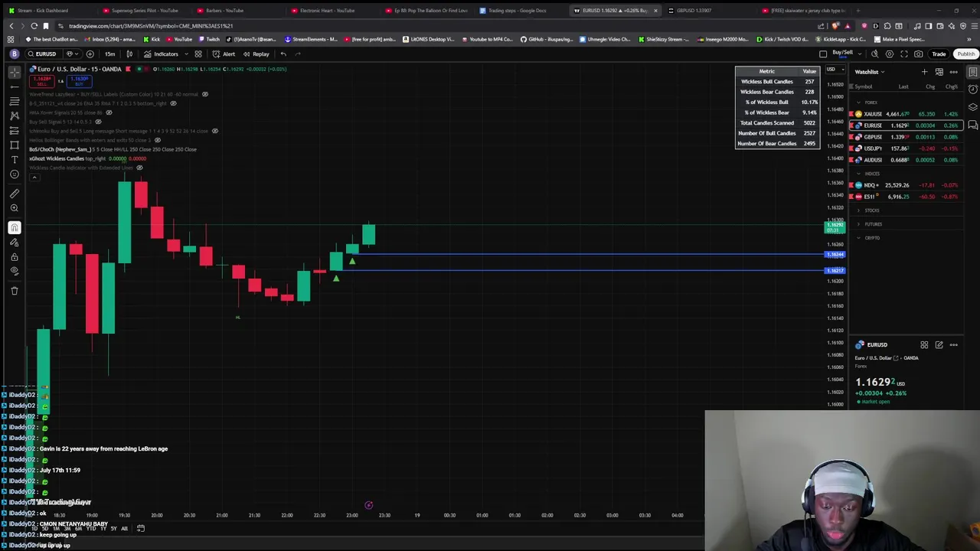Publish the chart idea
Viewport: 980px width, 551px height.
[965, 54]
